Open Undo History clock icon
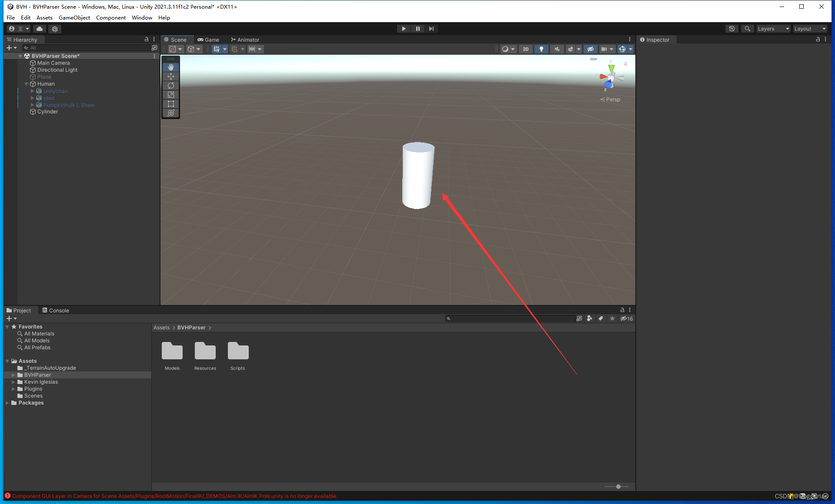 732,29
